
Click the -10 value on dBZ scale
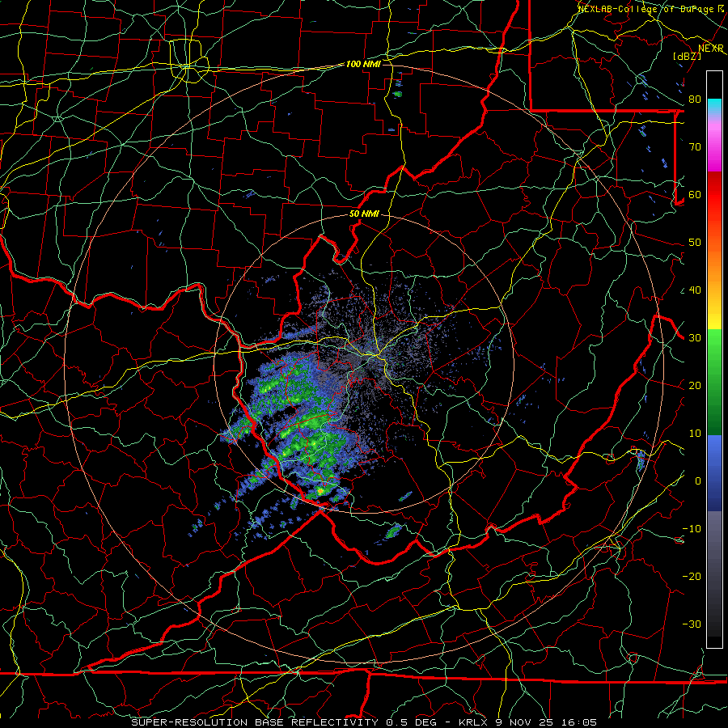[692, 529]
